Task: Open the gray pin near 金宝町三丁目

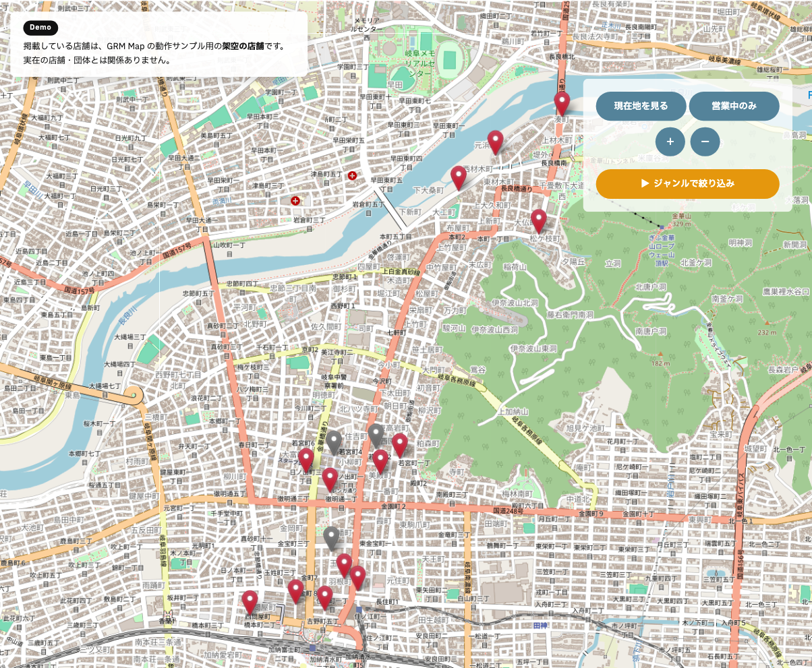Action: point(330,539)
